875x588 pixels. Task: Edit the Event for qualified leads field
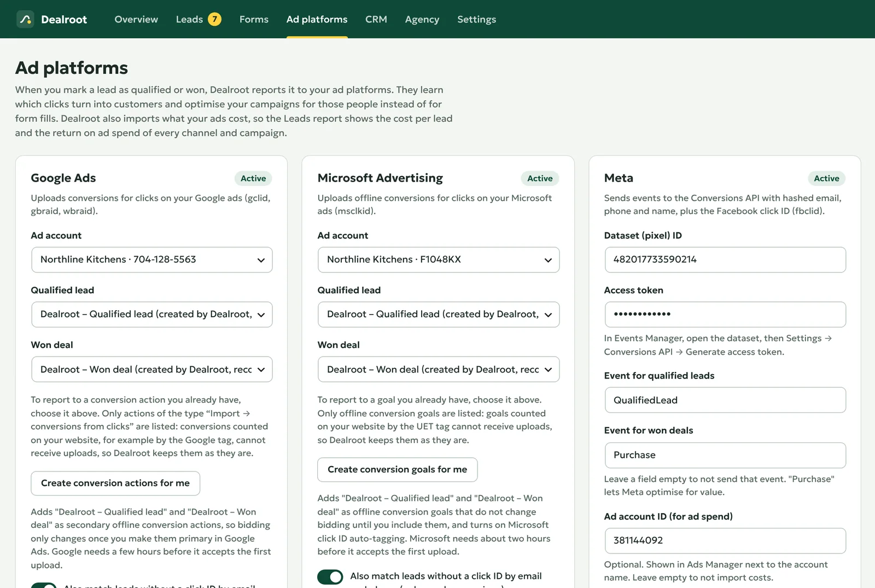point(725,400)
